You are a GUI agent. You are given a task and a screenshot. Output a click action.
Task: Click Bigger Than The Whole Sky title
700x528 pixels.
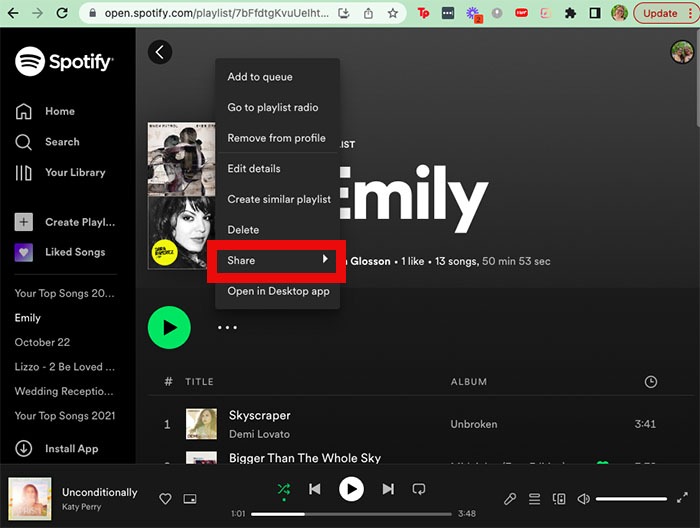(305, 458)
